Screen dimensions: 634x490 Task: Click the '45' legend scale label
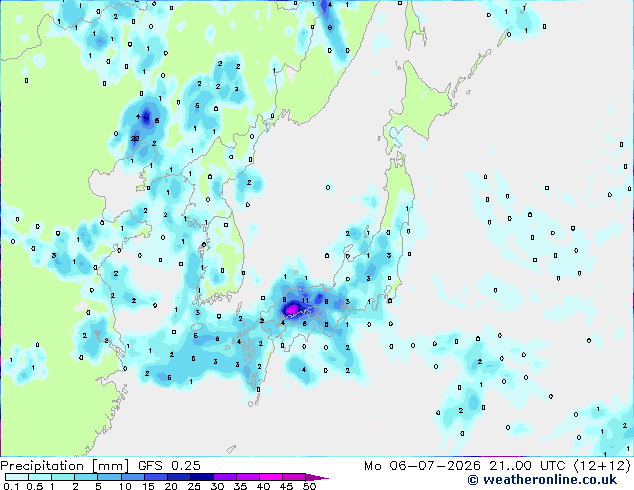287,486
